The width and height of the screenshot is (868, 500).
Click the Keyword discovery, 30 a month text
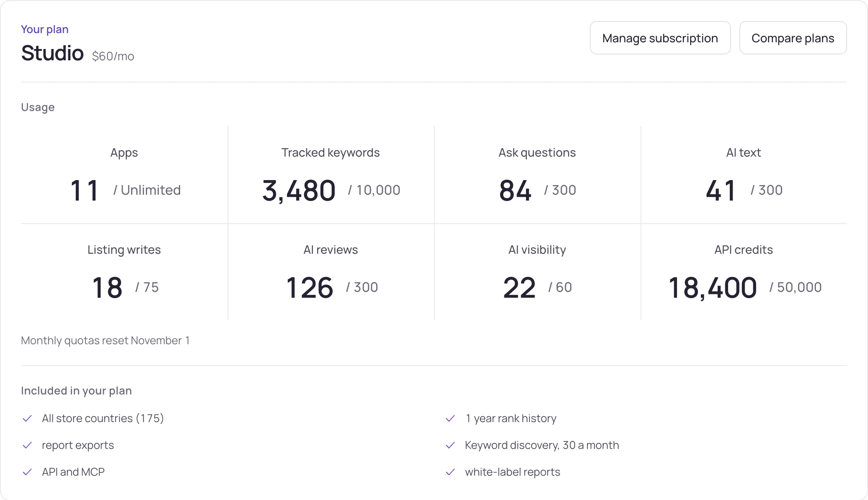point(542,445)
